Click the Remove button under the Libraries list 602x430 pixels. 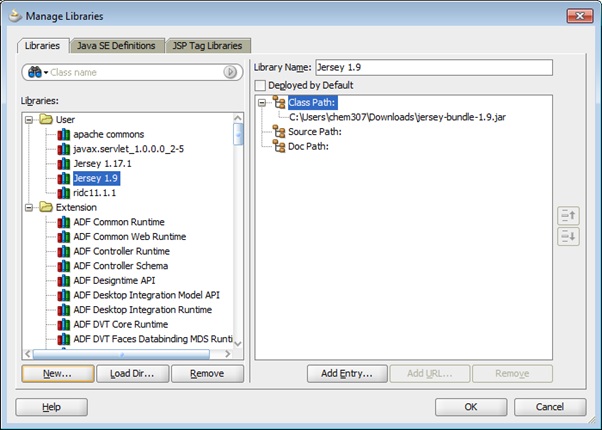207,374
